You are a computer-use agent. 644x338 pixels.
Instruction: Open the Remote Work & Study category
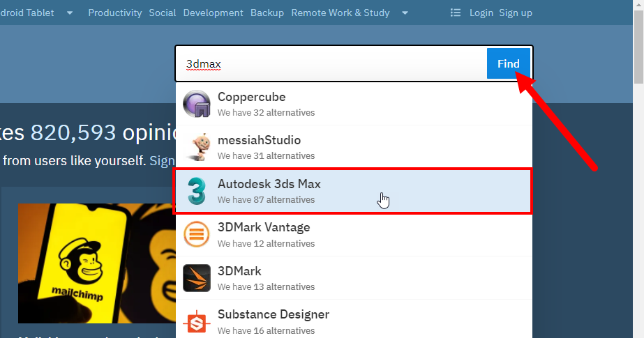(x=340, y=13)
